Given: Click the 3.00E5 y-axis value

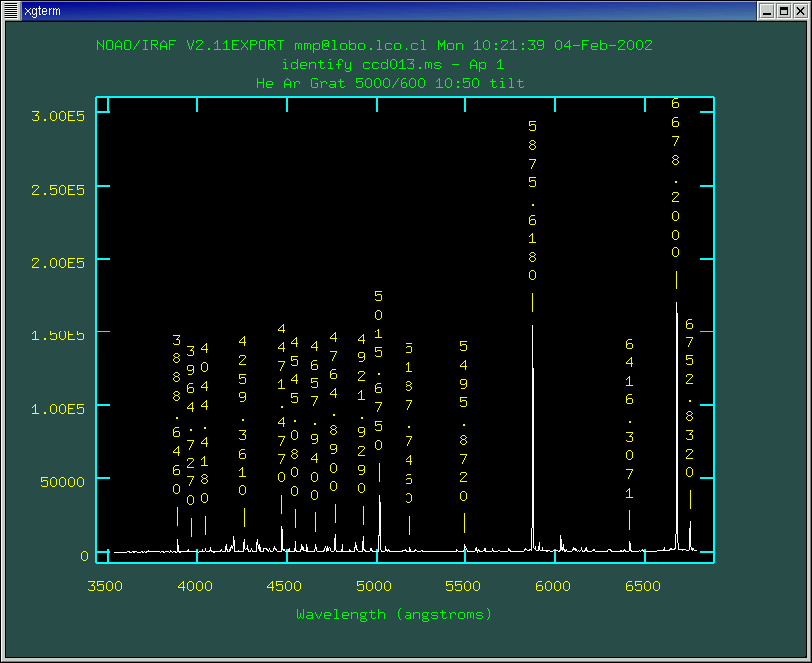Looking at the screenshot, I should (58, 116).
